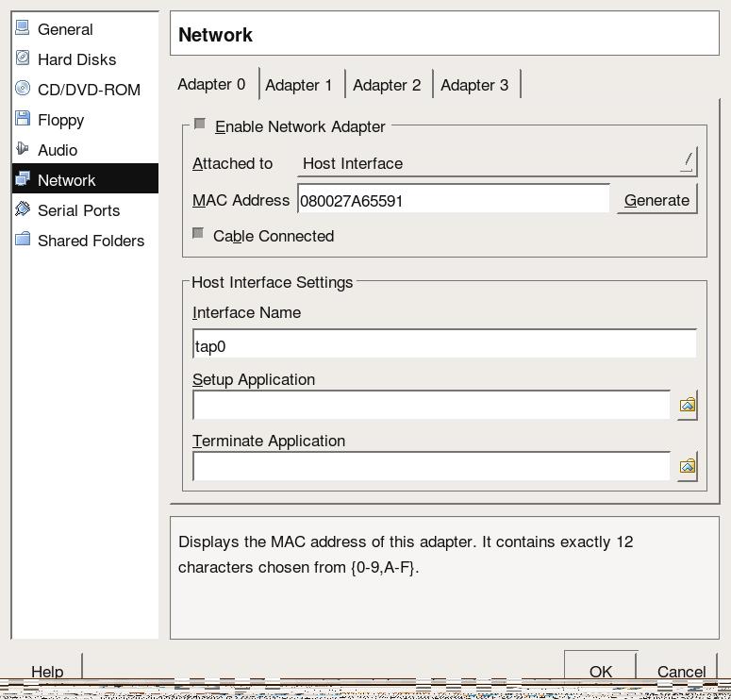Open Attached to Host Interface dropdown
This screenshot has height=700, width=731.
[497, 163]
